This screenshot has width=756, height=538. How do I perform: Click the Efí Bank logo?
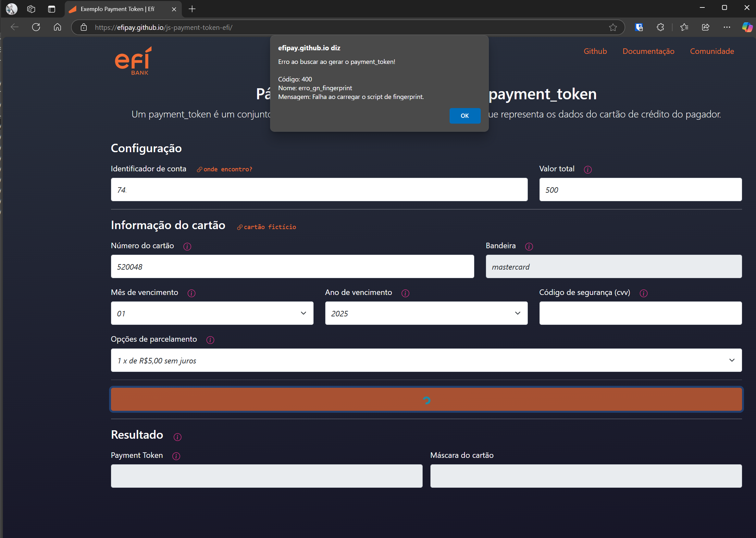[133, 61]
